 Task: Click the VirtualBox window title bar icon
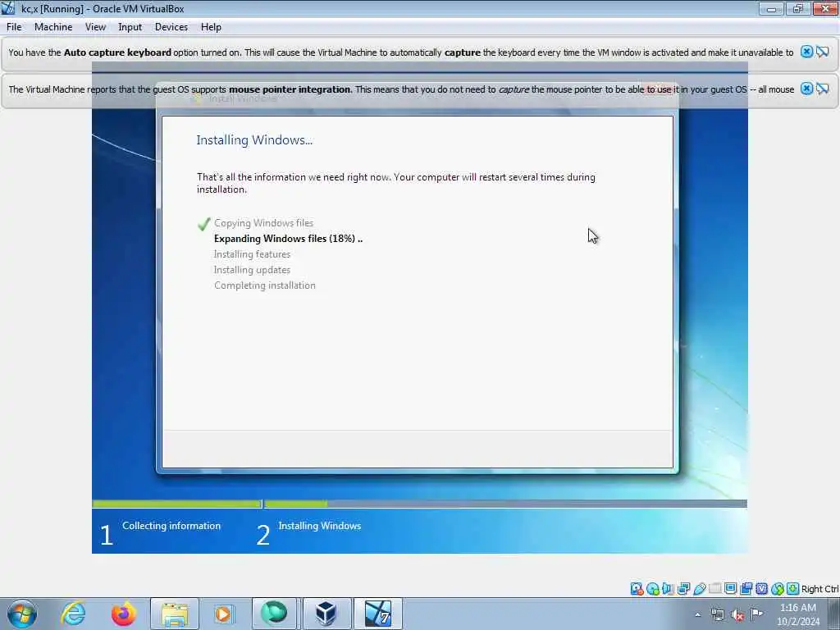[x=8, y=8]
